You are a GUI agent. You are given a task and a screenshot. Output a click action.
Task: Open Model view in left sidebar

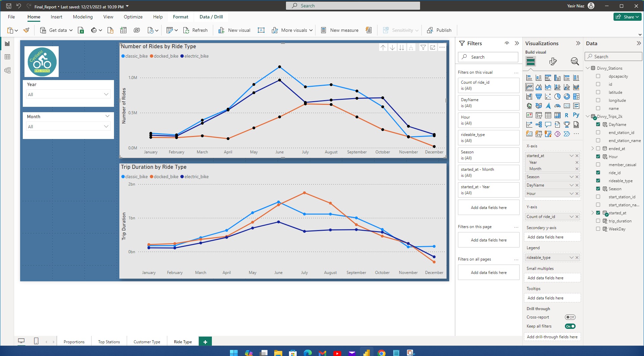[7, 70]
